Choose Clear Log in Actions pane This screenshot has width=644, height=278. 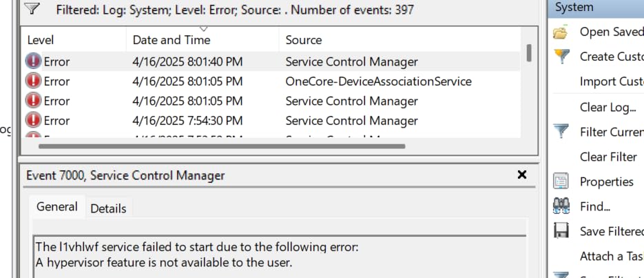[x=607, y=107]
